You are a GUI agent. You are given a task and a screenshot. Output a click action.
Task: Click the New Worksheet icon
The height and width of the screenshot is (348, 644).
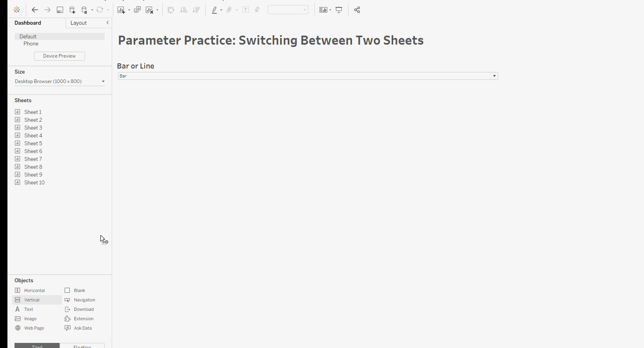[x=121, y=10]
